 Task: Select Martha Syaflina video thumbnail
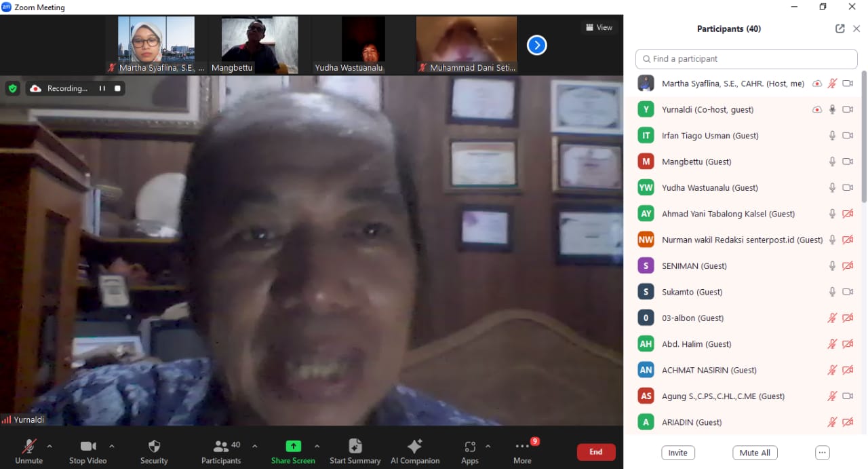pyautogui.click(x=157, y=45)
